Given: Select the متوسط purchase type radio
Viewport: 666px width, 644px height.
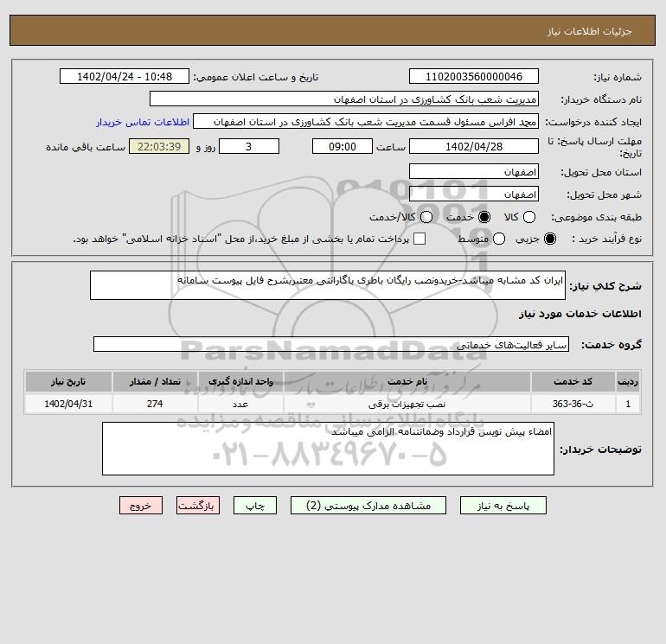Looking at the screenshot, I should [499, 239].
